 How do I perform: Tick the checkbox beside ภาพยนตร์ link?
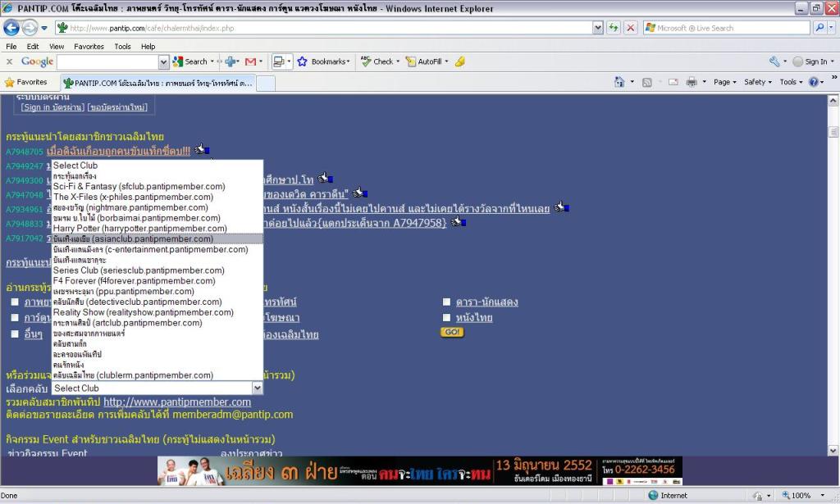click(x=15, y=302)
